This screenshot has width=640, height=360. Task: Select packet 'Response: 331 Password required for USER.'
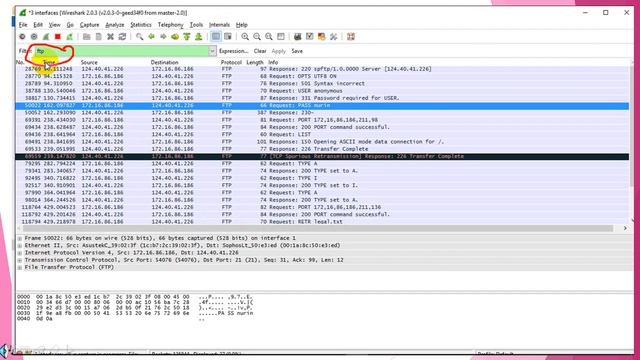click(x=322, y=98)
